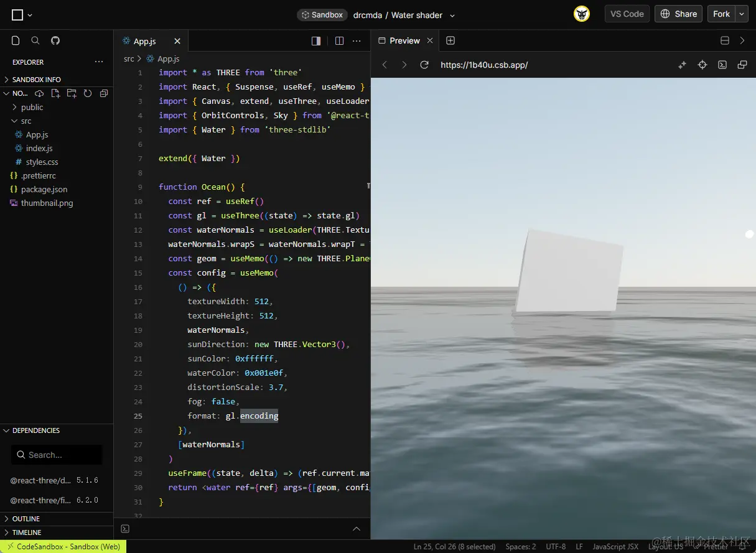Click Ln 25, Col 26 status entry
756x553 pixels.
point(454,547)
